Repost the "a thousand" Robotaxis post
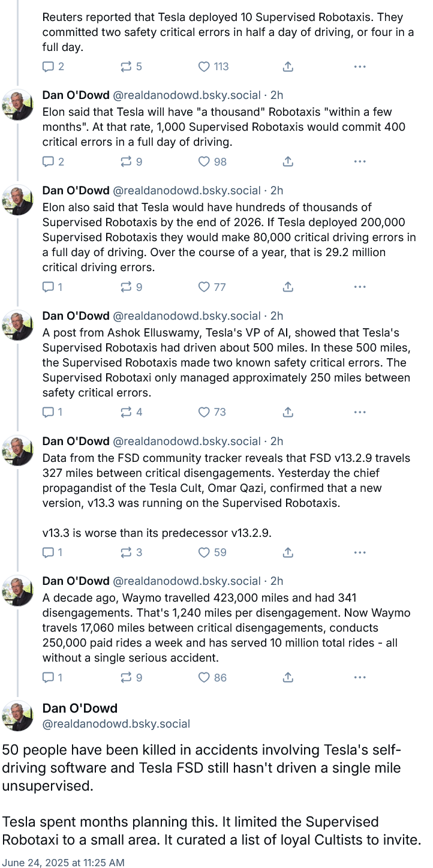433x868 pixels. point(131,162)
